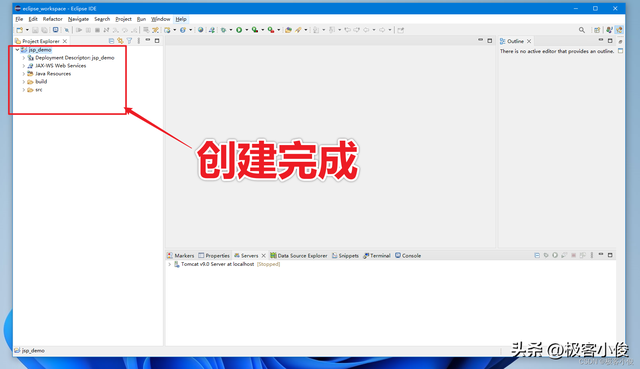Click the Open Type toolbar icon
Viewport: 640px width, 369px height.
[x=288, y=30]
